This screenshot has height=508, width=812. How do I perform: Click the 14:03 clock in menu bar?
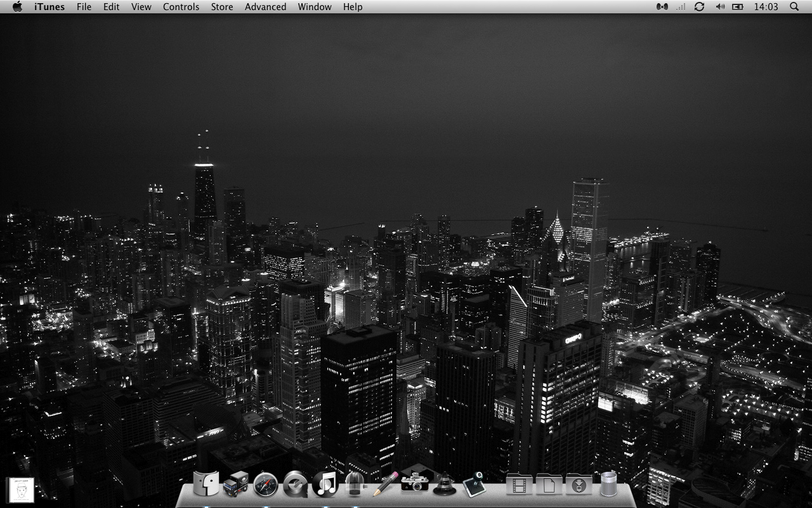(766, 7)
